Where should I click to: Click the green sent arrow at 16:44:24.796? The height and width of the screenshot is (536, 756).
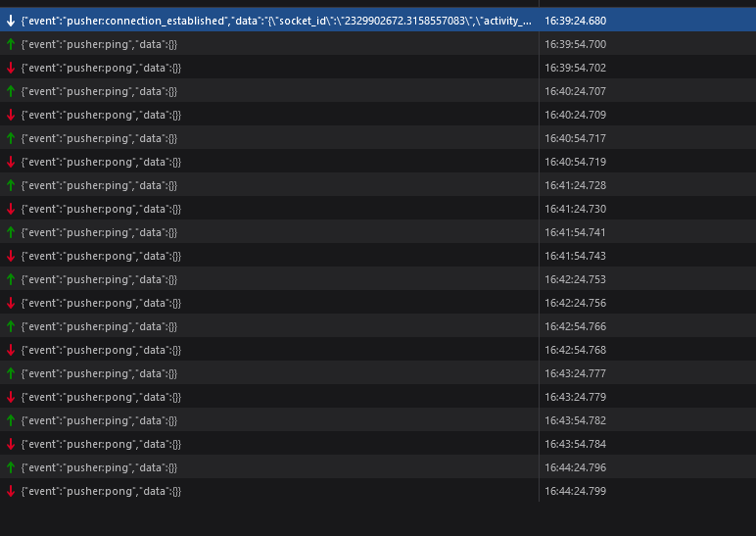pyautogui.click(x=11, y=467)
